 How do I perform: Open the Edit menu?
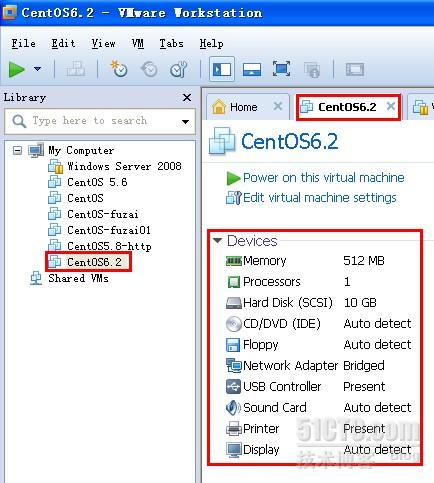(x=63, y=44)
